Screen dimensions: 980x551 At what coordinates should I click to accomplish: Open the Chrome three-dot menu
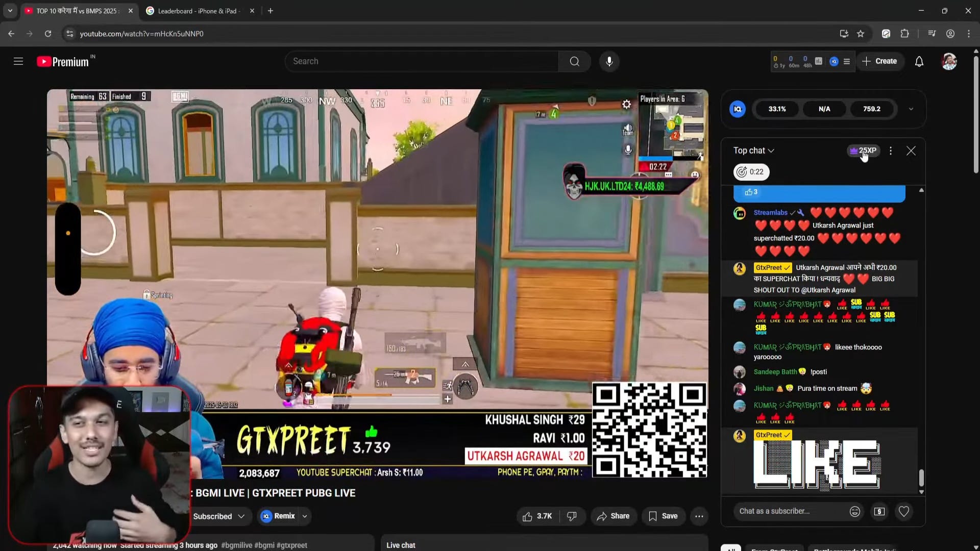pyautogui.click(x=969, y=34)
